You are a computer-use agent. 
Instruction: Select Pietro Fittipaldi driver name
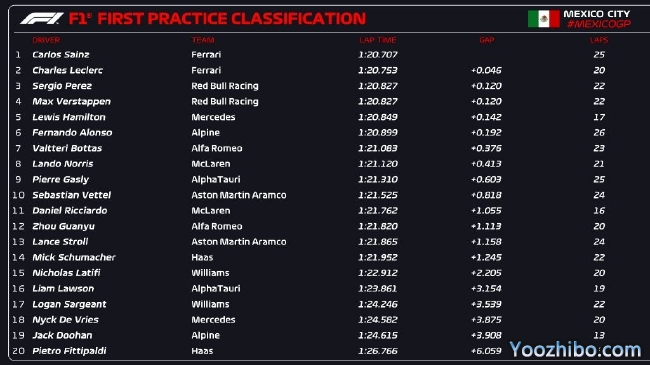point(69,351)
